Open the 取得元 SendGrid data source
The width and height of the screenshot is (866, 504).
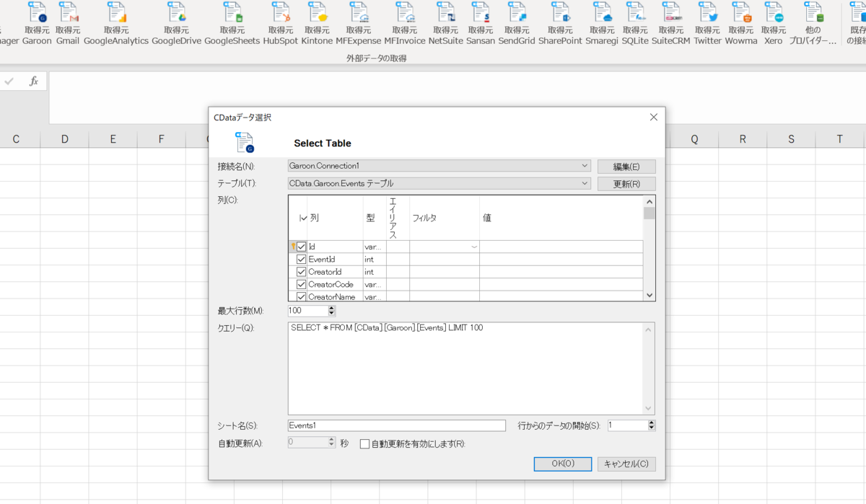coord(517,24)
